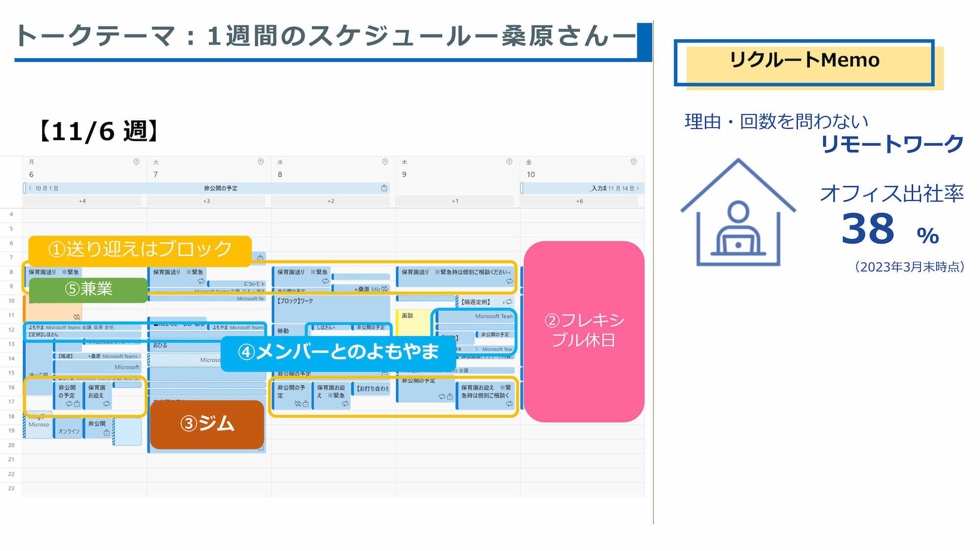Click the no-repeat icon on Monday orange event
980x551 pixels.
(x=76, y=317)
